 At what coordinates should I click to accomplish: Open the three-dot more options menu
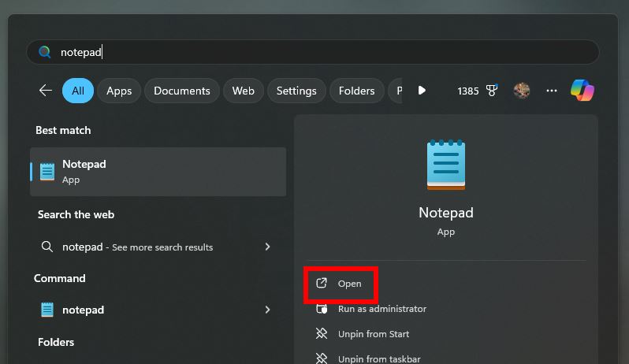[x=552, y=91]
